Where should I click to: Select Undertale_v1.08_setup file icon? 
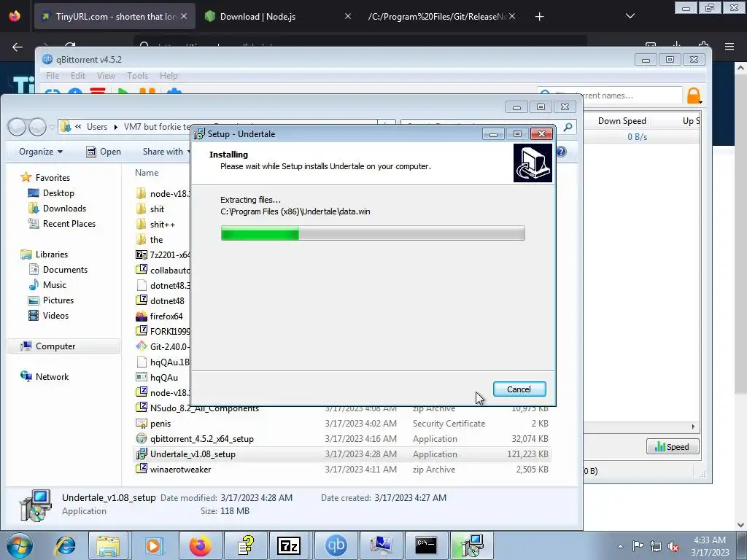coord(141,454)
